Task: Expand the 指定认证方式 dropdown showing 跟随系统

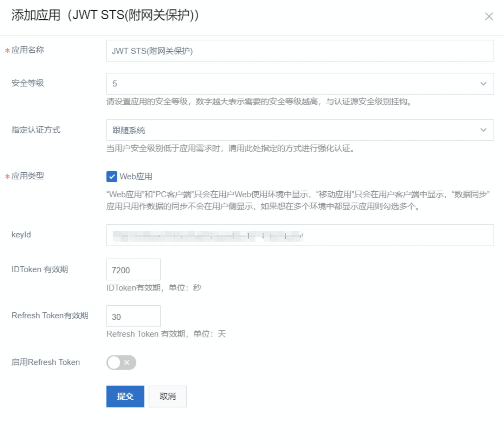Action: tap(293, 130)
